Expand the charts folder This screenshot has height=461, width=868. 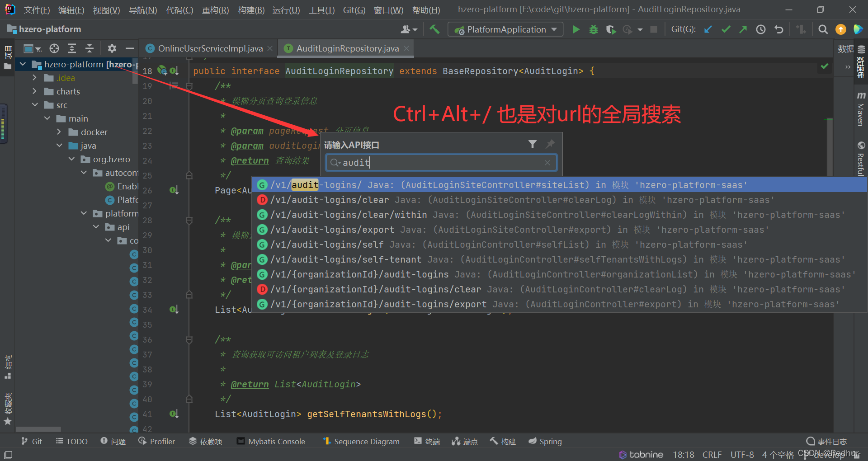point(35,91)
